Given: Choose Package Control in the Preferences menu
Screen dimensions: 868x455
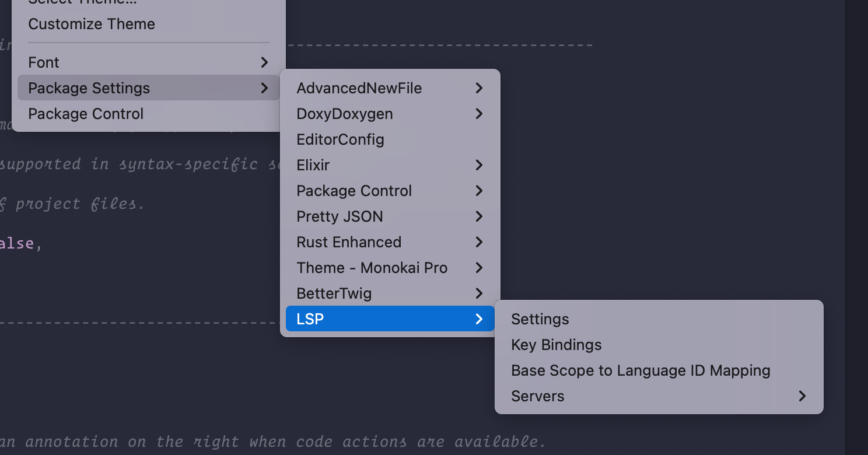Looking at the screenshot, I should point(149,114).
